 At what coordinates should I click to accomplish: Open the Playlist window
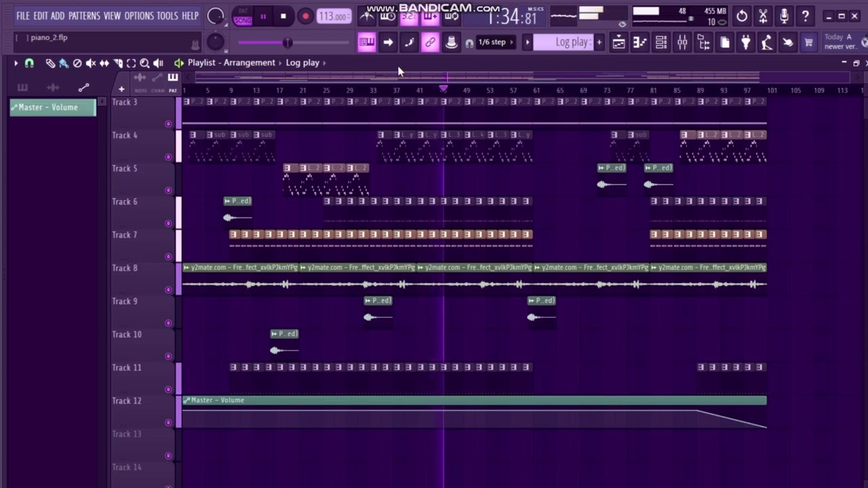point(619,43)
